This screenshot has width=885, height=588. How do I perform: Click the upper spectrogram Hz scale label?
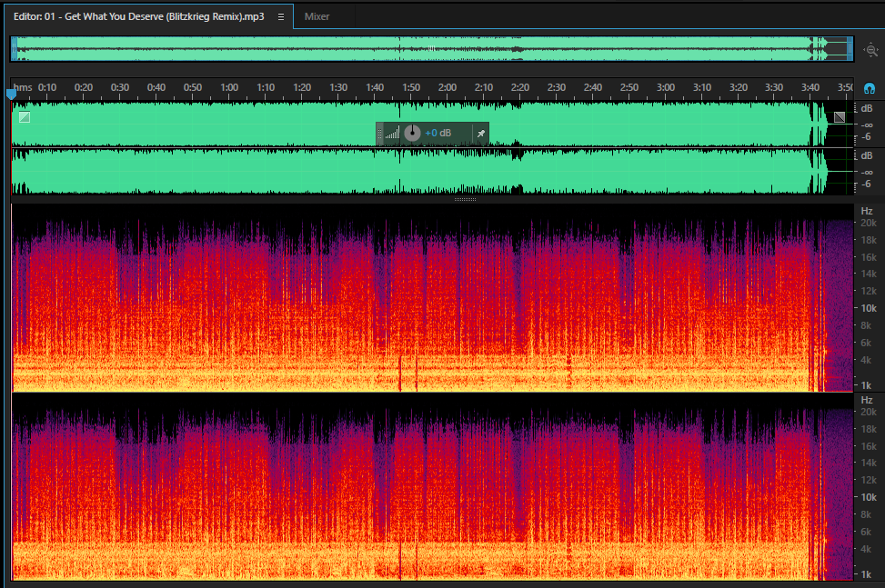tap(867, 211)
